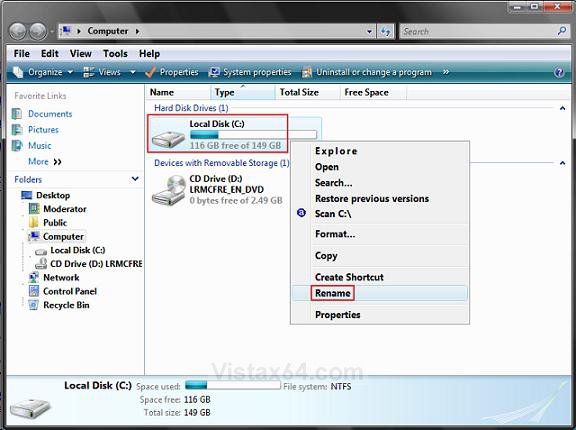Image resolution: width=576 pixels, height=430 pixels.
Task: Click Uninstall or change a program
Action: pos(367,72)
